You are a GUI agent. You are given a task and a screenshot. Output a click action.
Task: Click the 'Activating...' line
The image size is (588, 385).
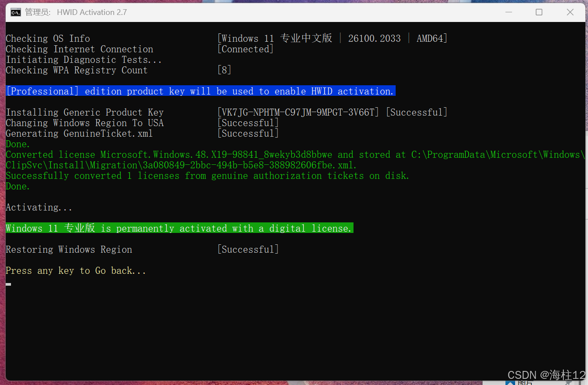point(39,207)
